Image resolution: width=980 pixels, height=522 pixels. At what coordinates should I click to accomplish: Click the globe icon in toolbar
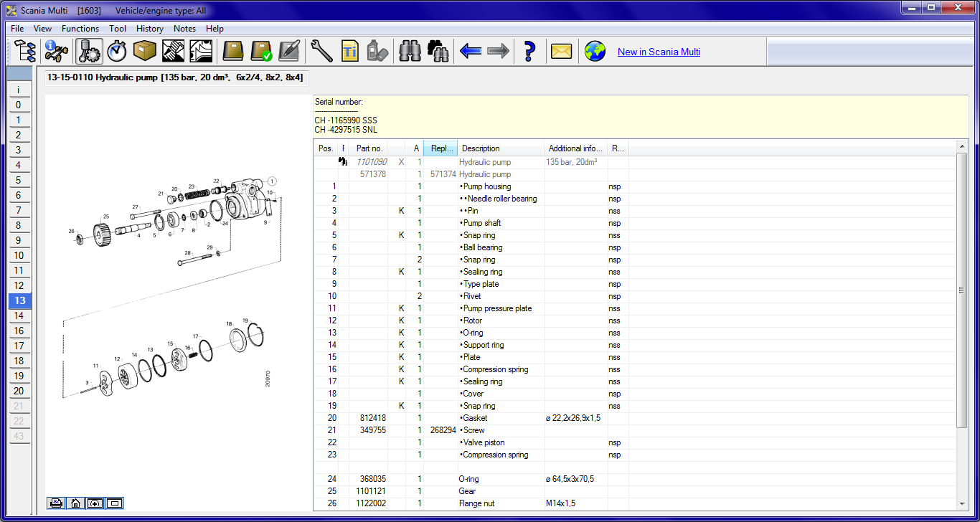(595, 52)
